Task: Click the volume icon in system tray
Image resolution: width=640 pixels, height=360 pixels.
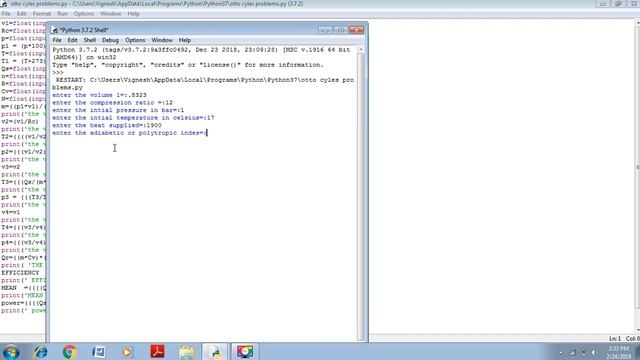Action: pos(594,353)
